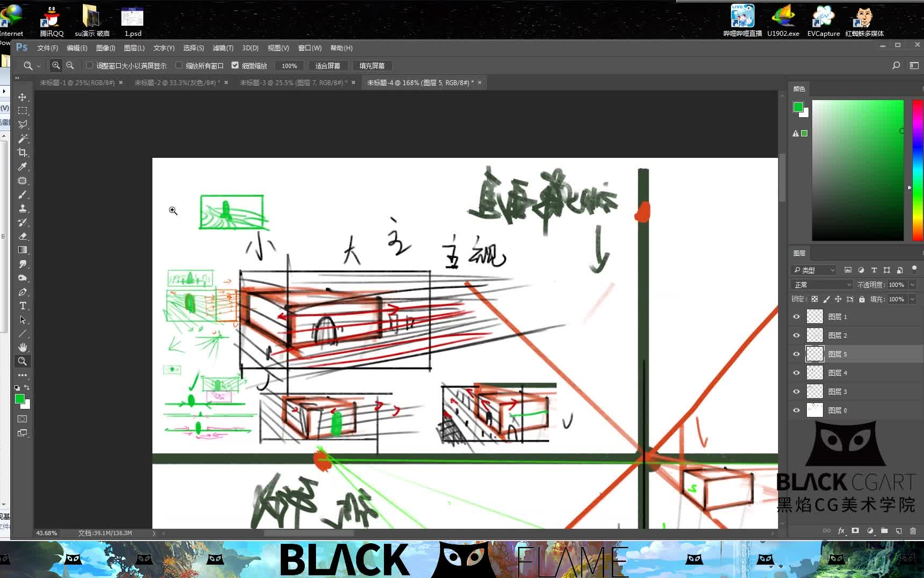924x578 pixels.
Task: Open 编辑(E) menu
Action: (x=77, y=48)
